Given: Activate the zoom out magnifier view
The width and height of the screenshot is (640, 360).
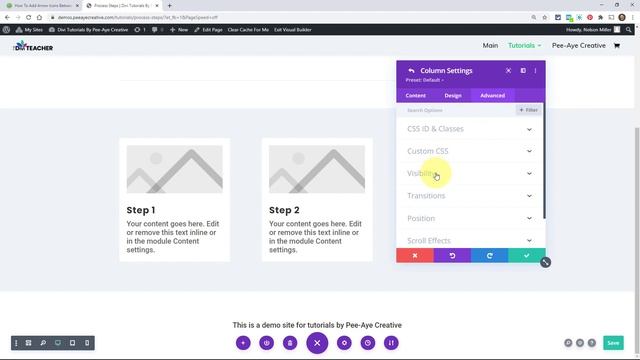Looking at the screenshot, I should point(43,343).
